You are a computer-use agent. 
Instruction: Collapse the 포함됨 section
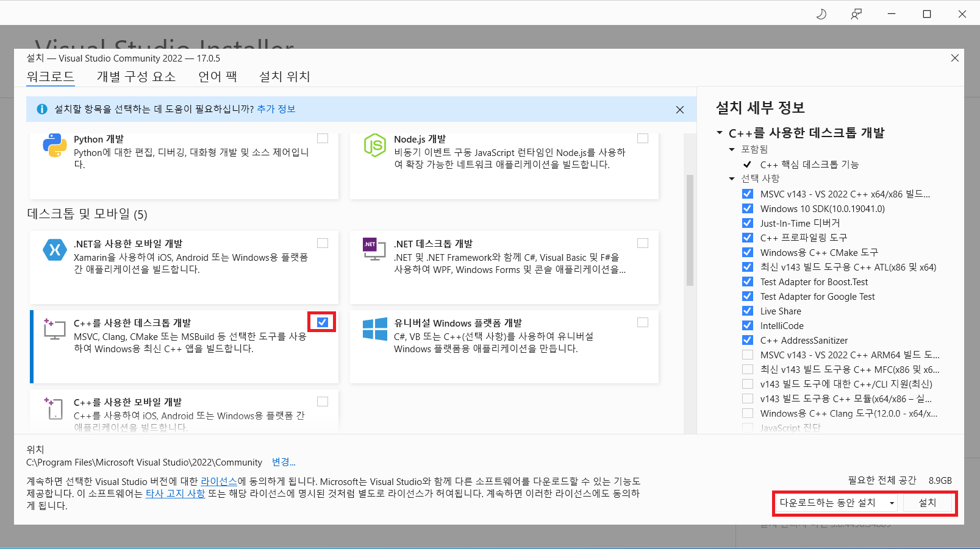[x=732, y=149]
